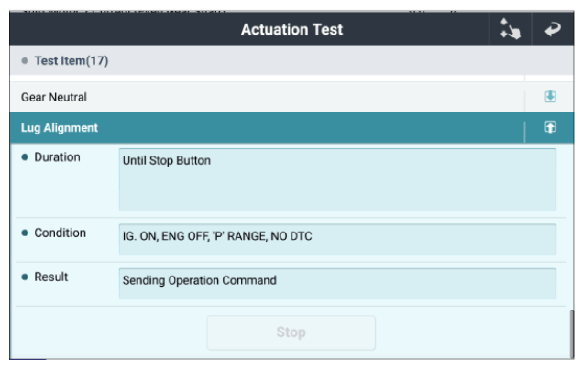
Task: Click the Duration field Until Stop Button
Action: pos(337,179)
